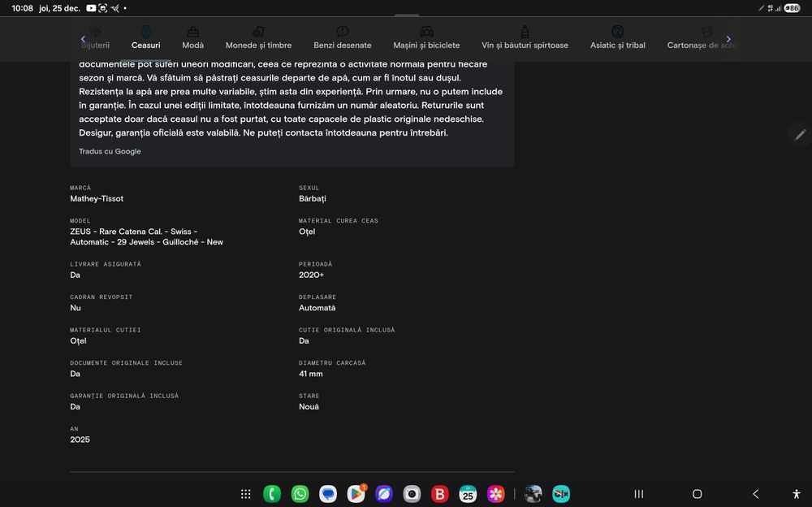Viewport: 812px width, 507px height.
Task: Open the Cartonașe de schimb category
Action: coord(702,38)
